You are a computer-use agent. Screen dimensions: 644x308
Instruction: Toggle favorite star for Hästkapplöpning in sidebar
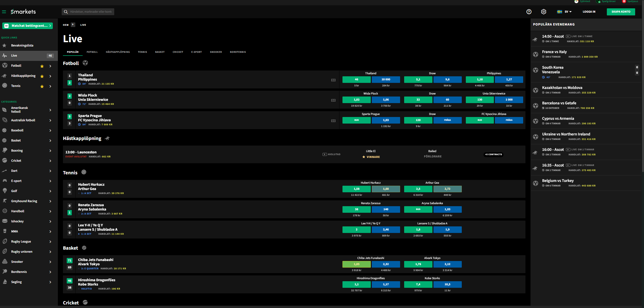click(x=42, y=76)
